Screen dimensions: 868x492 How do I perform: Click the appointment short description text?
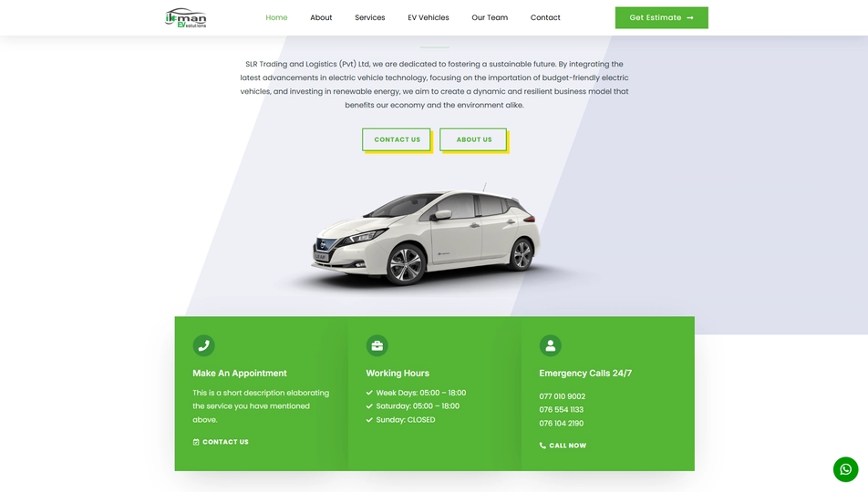pyautogui.click(x=261, y=406)
